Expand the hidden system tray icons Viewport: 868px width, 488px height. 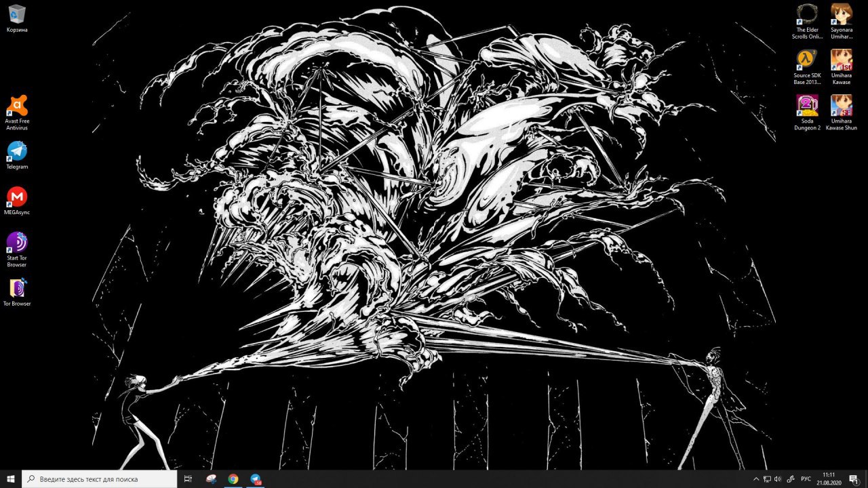pos(756,479)
